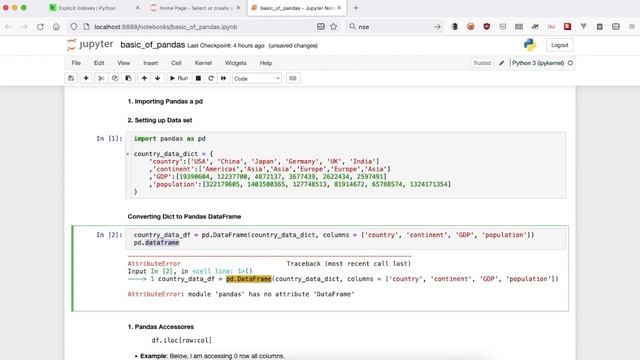The image size is (640, 360).
Task: Open the Insert menu
Action: (151, 63)
